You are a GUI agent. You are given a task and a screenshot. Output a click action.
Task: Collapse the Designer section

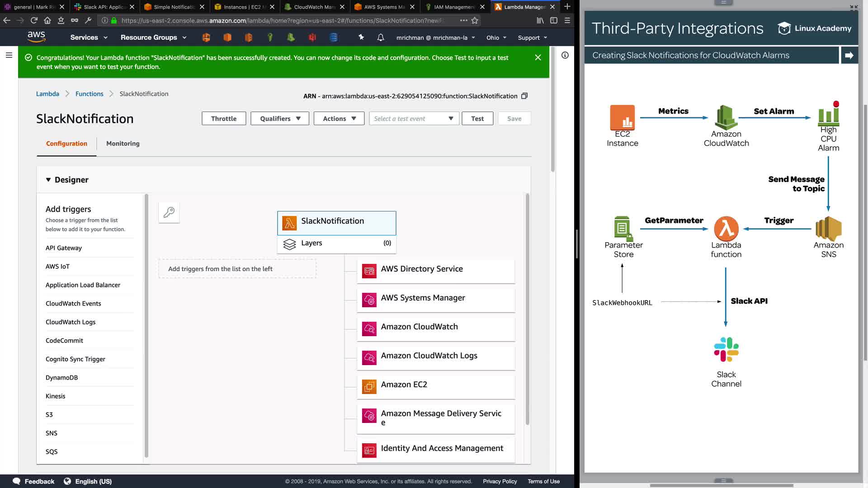pos(48,180)
